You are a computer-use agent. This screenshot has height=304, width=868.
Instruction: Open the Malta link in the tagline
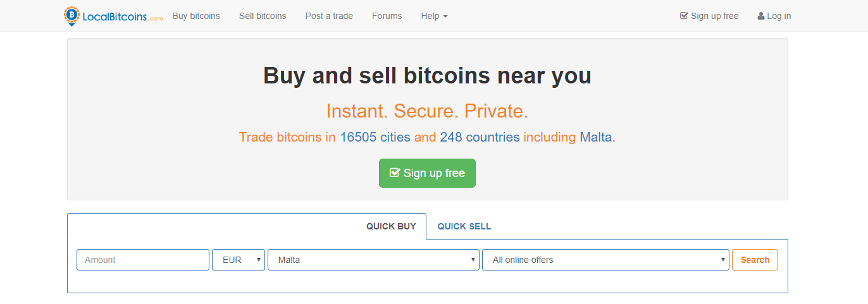tap(595, 137)
